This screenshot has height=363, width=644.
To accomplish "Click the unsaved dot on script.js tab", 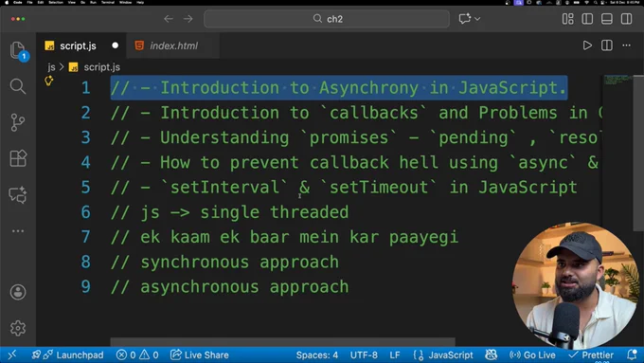I will coord(115,45).
